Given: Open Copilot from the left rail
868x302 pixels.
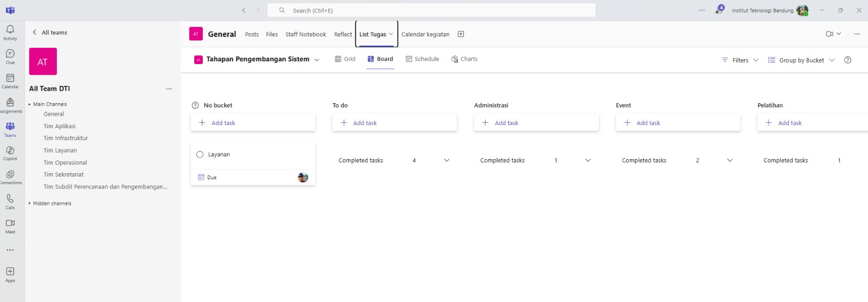Looking at the screenshot, I should [x=10, y=153].
